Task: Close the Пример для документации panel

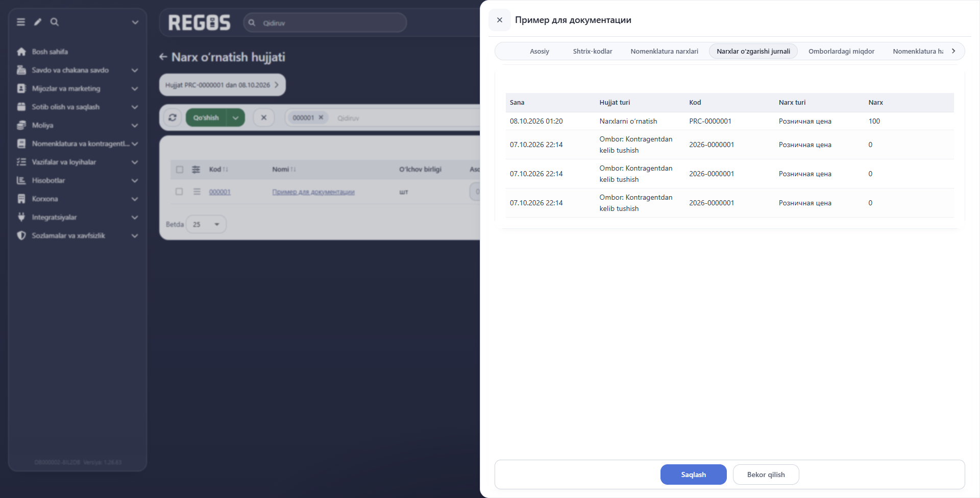Action: click(500, 20)
